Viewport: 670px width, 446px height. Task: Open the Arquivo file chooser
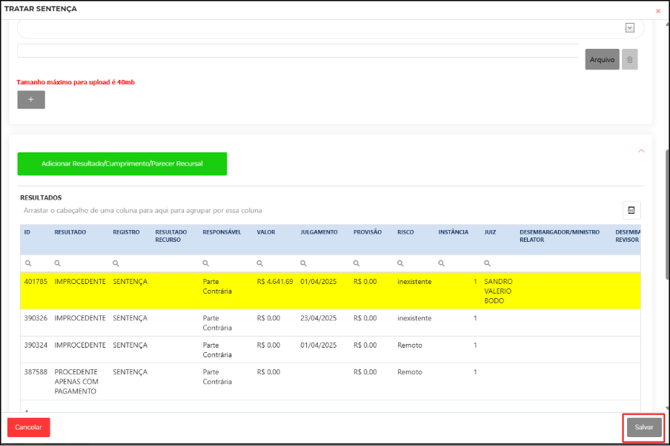point(602,60)
